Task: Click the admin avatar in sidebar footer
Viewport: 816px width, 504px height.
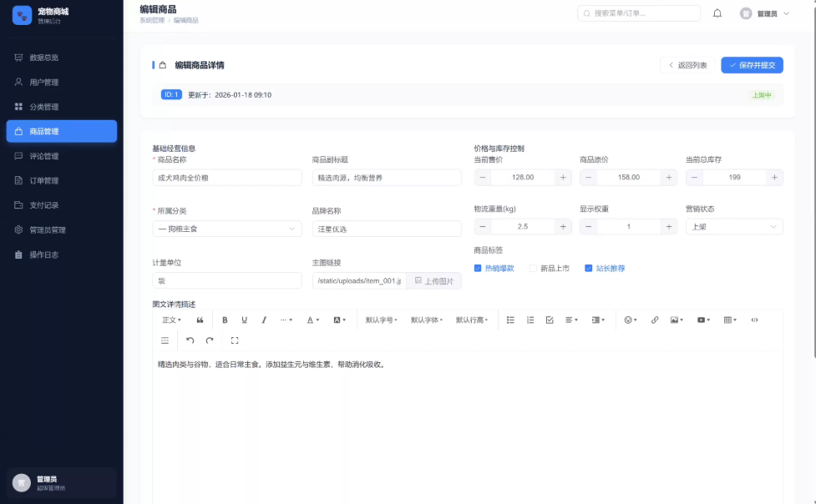Action: pos(22,482)
